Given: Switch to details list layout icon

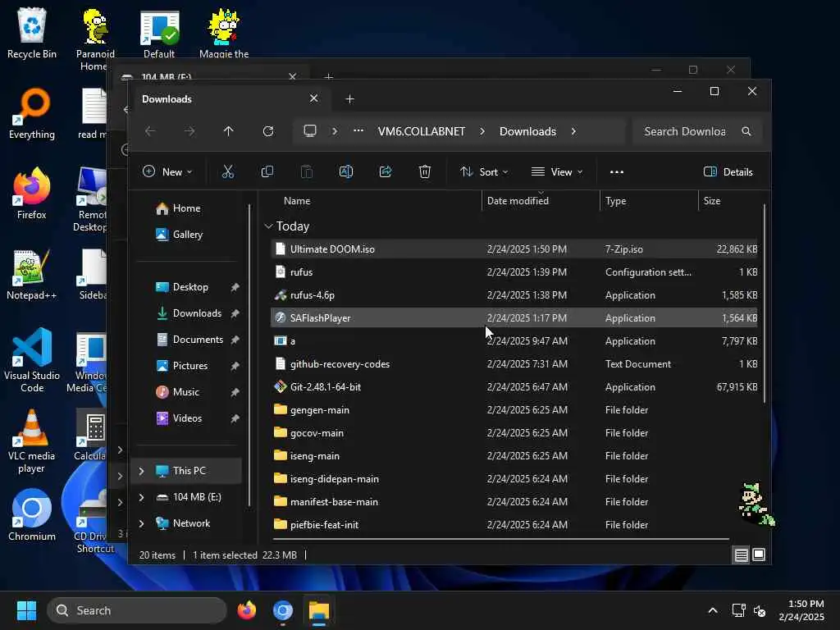Looking at the screenshot, I should [x=741, y=555].
